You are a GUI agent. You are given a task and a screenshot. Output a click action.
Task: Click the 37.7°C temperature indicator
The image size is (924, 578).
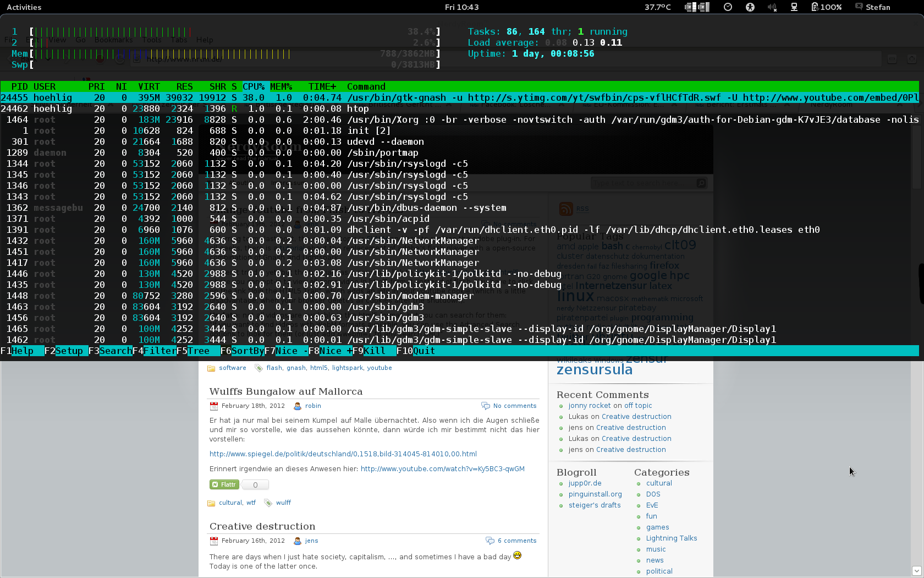pos(658,7)
